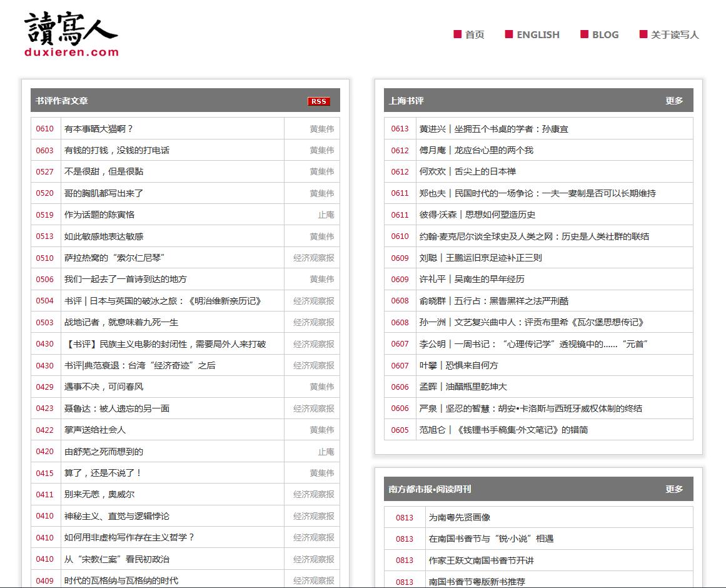Switch to the ENGLISH section
Viewport: 726px width, 588px height.
(537, 34)
